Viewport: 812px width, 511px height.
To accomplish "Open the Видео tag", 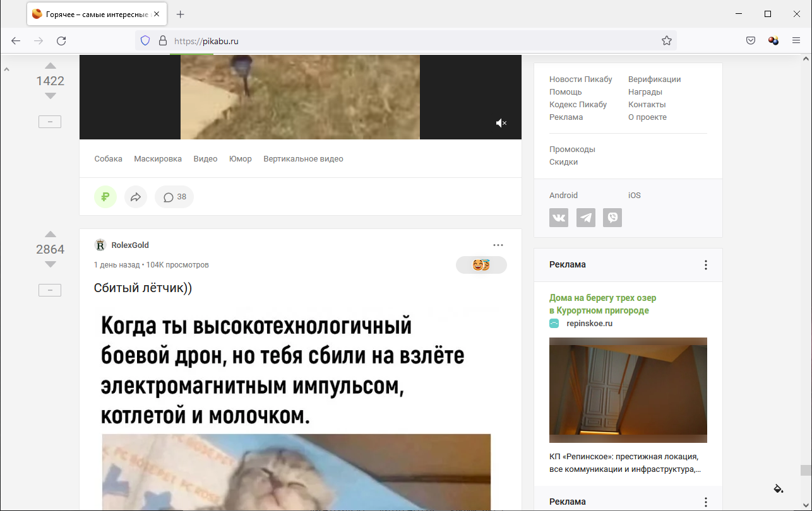I will tap(205, 159).
